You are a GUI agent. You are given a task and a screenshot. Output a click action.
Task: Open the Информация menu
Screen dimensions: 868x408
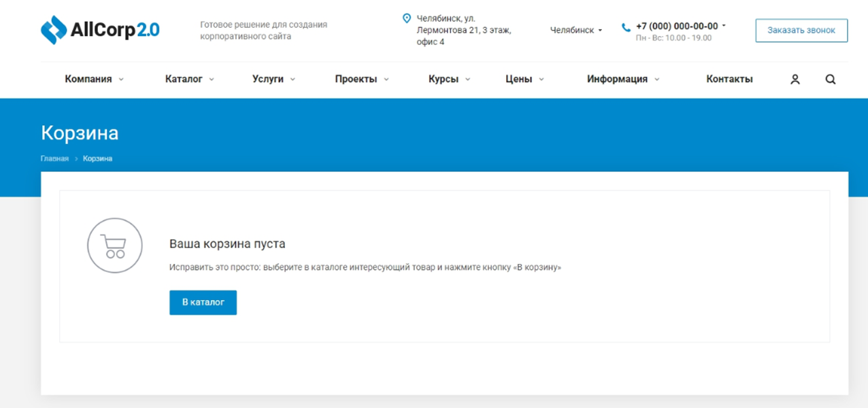click(x=623, y=80)
